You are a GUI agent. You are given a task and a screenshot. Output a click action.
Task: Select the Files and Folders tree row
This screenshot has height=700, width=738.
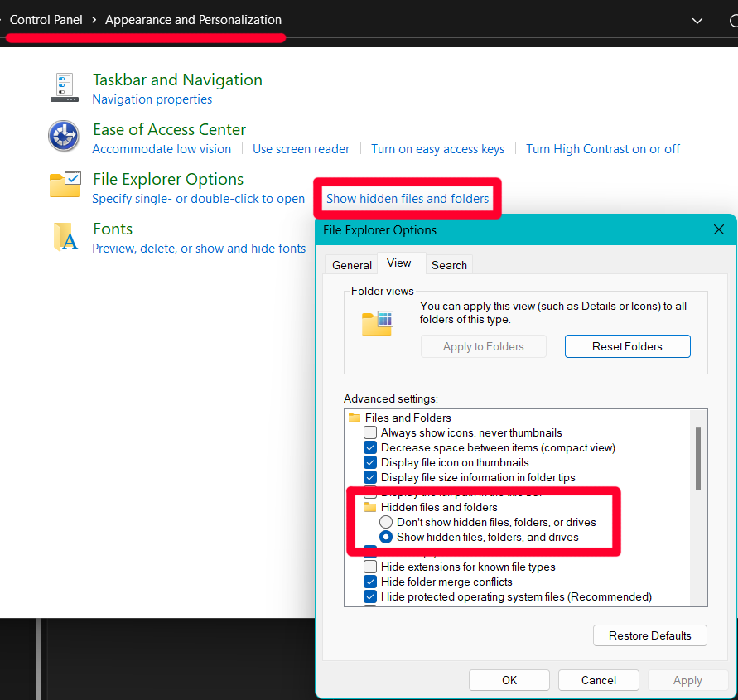(408, 418)
